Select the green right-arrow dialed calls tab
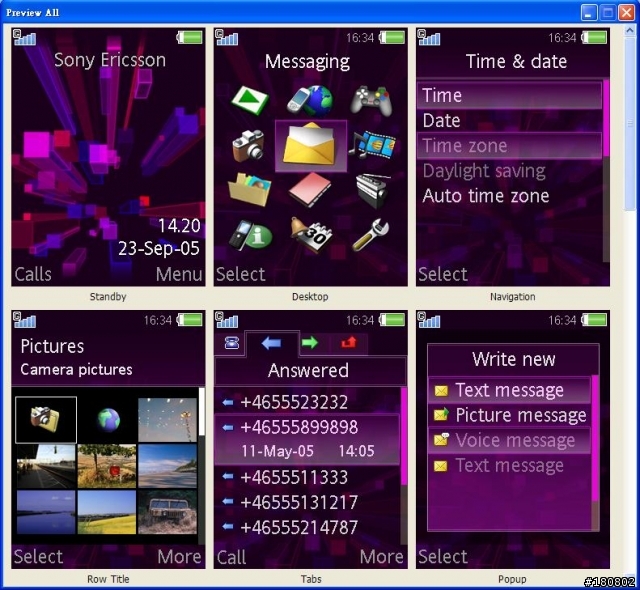The image size is (640, 590). tap(310, 342)
